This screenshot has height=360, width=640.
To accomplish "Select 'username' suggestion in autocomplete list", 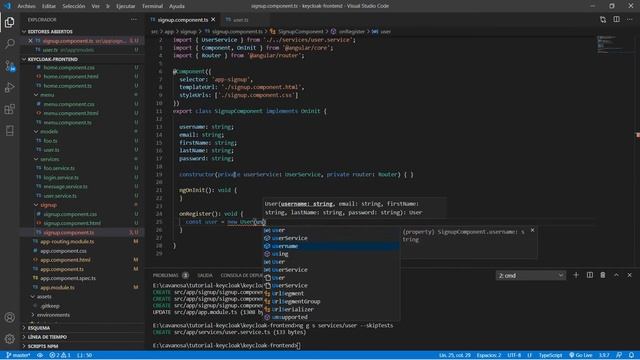I will [x=331, y=246].
